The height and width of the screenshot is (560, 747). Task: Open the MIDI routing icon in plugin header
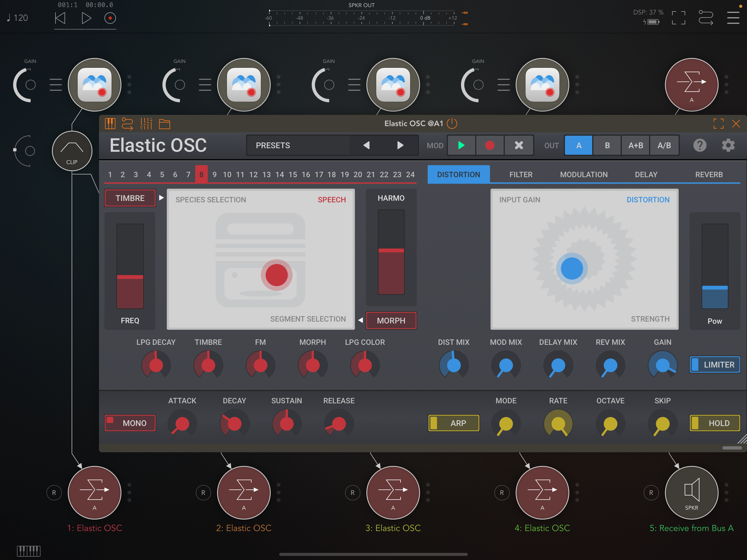[127, 124]
